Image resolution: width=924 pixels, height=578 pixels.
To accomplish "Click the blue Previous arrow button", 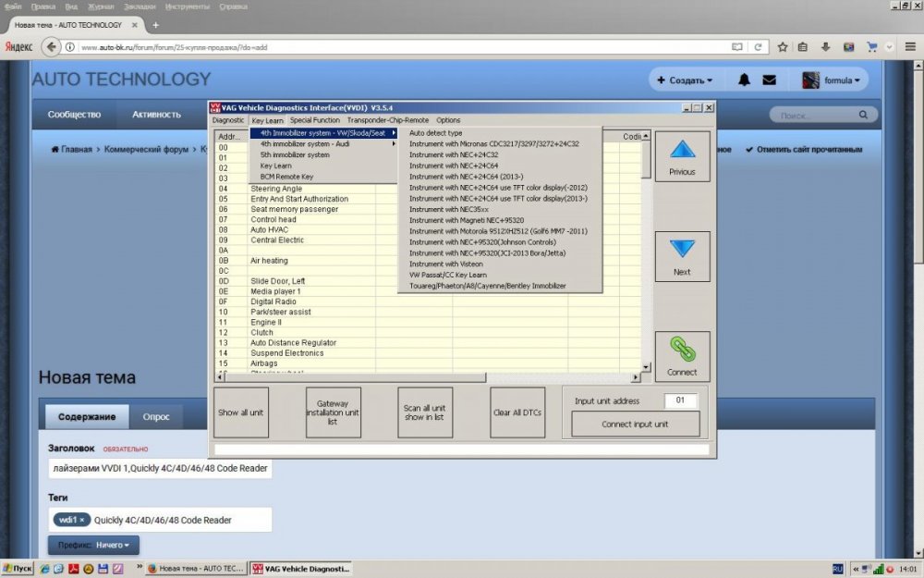I will click(682, 155).
